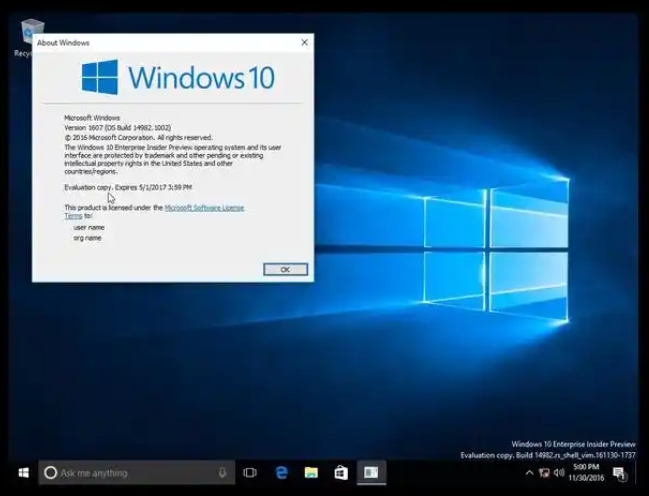Close the About Windows dialog

point(304,43)
